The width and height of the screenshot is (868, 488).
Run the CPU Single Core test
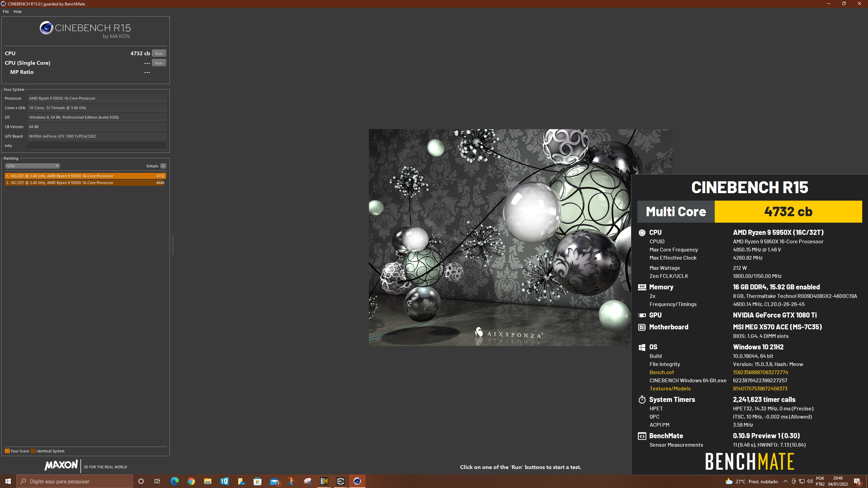pyautogui.click(x=159, y=63)
